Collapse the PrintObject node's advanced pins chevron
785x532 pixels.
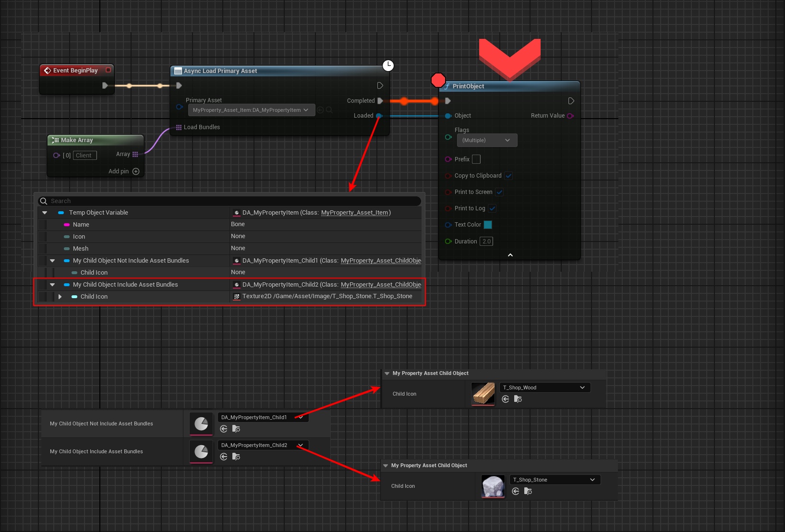(x=510, y=255)
